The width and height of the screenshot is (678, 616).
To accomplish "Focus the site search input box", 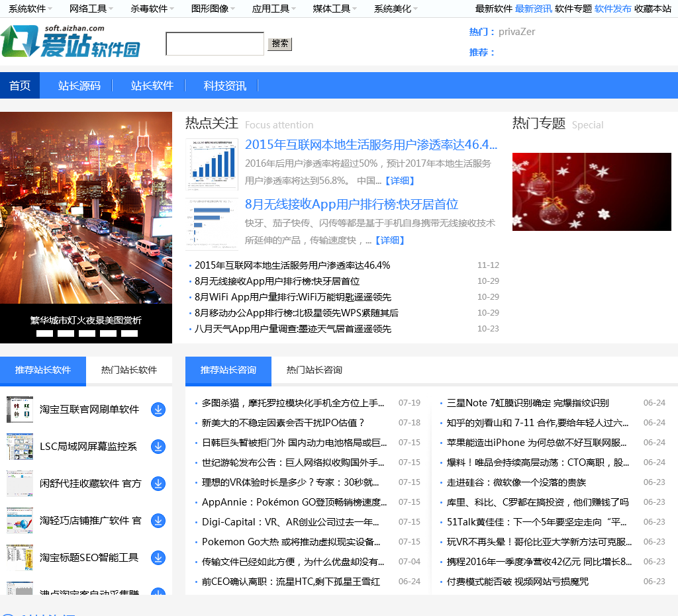I will coord(215,44).
